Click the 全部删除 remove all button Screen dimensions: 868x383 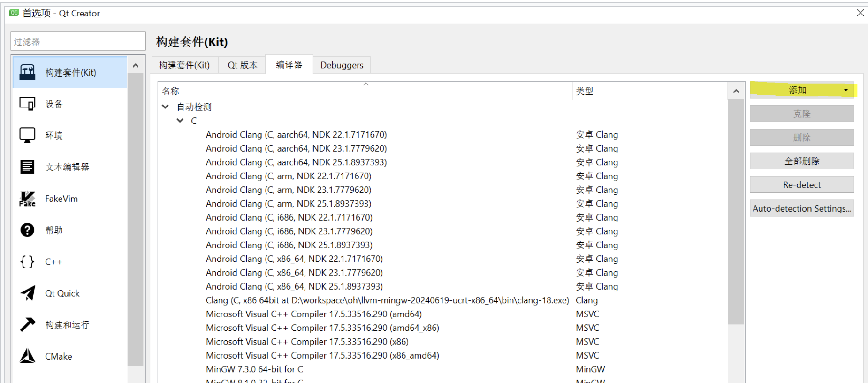[801, 161]
